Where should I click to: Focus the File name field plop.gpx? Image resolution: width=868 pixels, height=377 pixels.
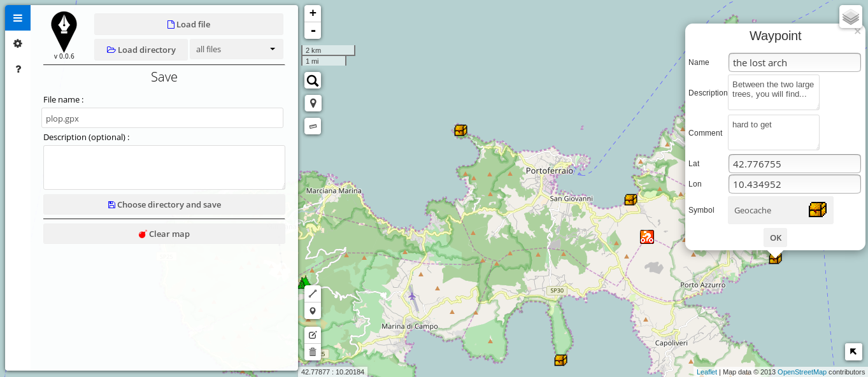coord(162,118)
